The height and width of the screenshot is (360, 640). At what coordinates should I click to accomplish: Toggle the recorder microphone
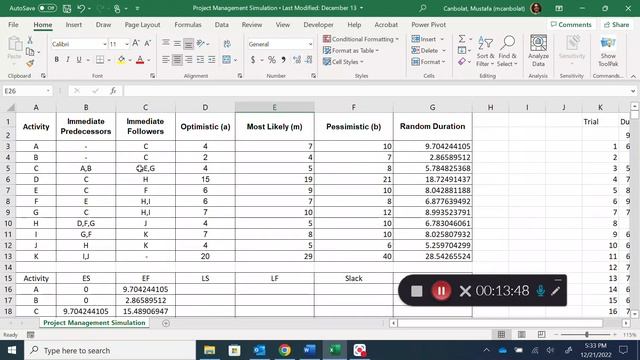pos(540,291)
